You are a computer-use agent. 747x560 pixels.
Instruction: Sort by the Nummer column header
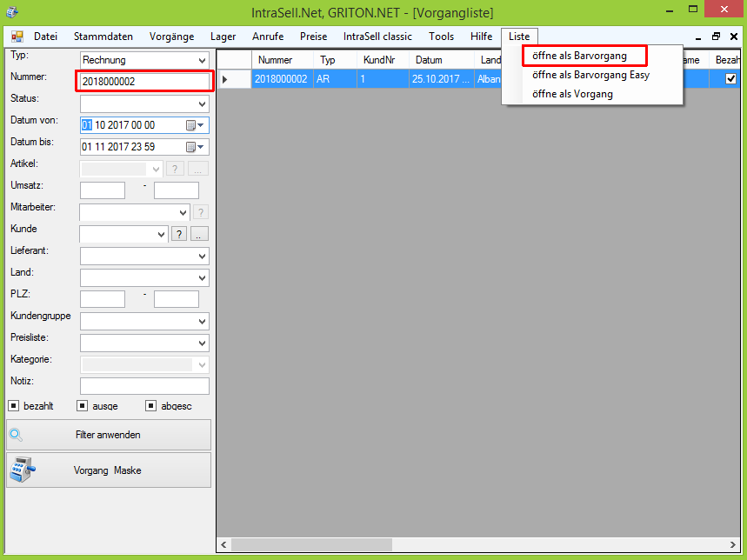click(x=283, y=60)
